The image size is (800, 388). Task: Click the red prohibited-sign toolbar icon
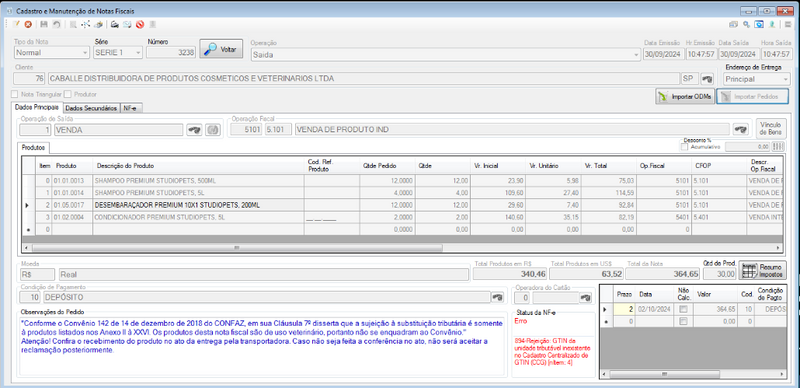point(140,24)
